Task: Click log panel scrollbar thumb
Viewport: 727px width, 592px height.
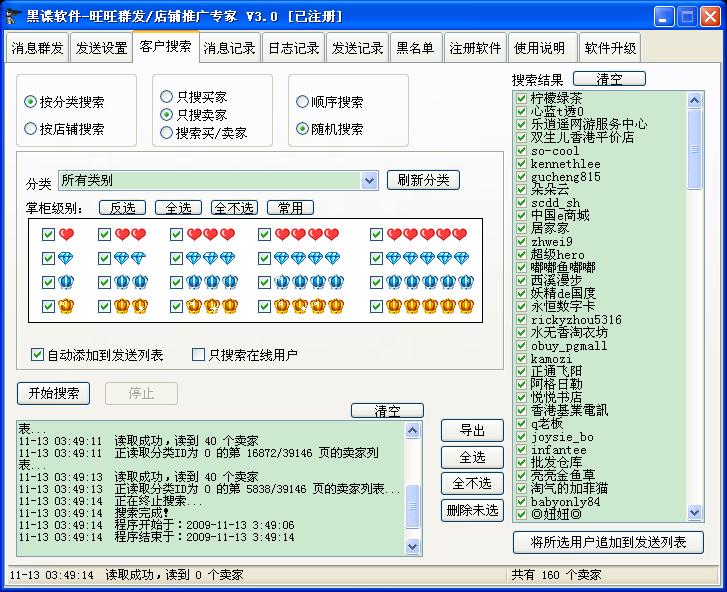Action: 412,506
